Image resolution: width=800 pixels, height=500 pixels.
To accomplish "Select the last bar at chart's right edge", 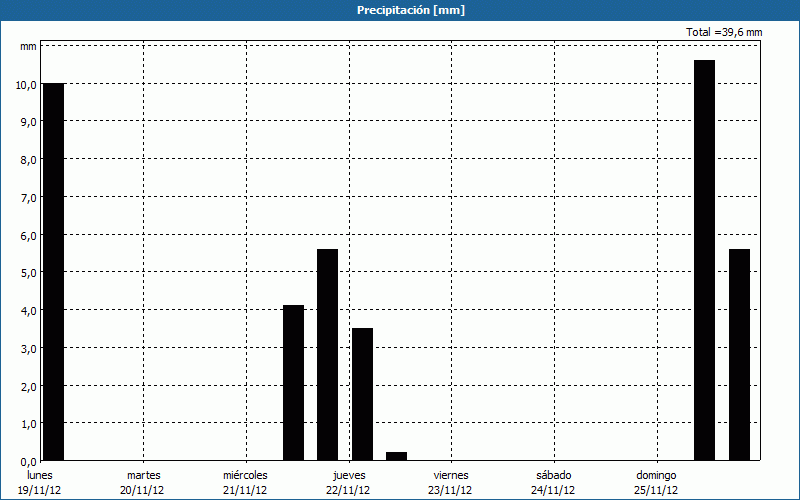I will pos(739,355).
